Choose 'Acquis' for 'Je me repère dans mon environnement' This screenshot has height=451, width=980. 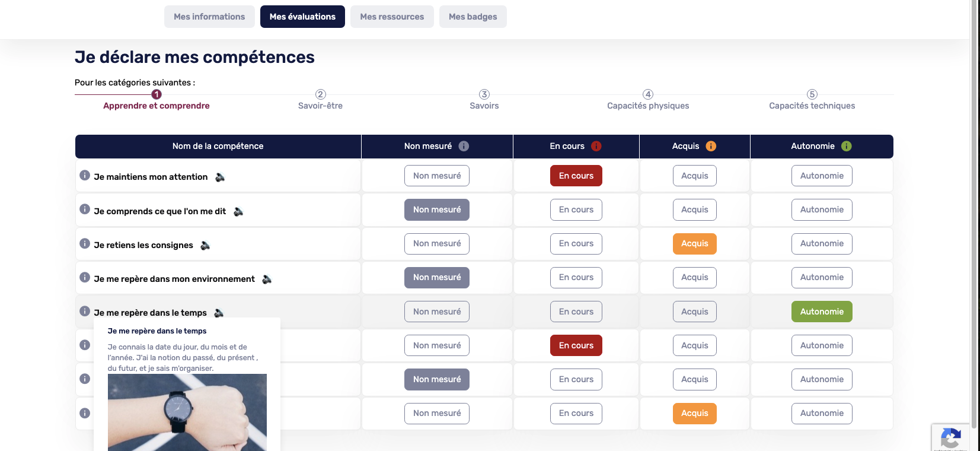(694, 277)
